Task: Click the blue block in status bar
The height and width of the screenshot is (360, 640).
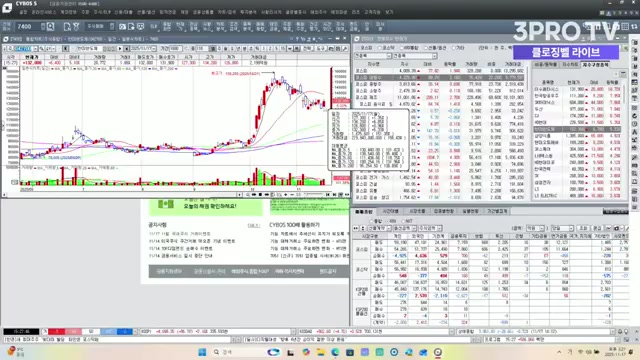Action: tap(124, 331)
